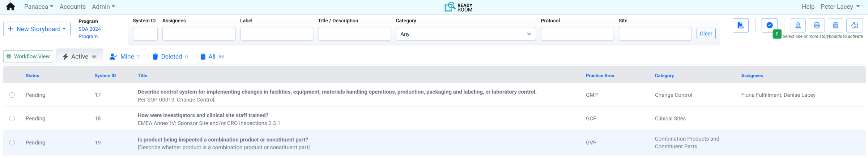Export storyboards as CSV file
Screen dimensions: 868x158
click(740, 25)
